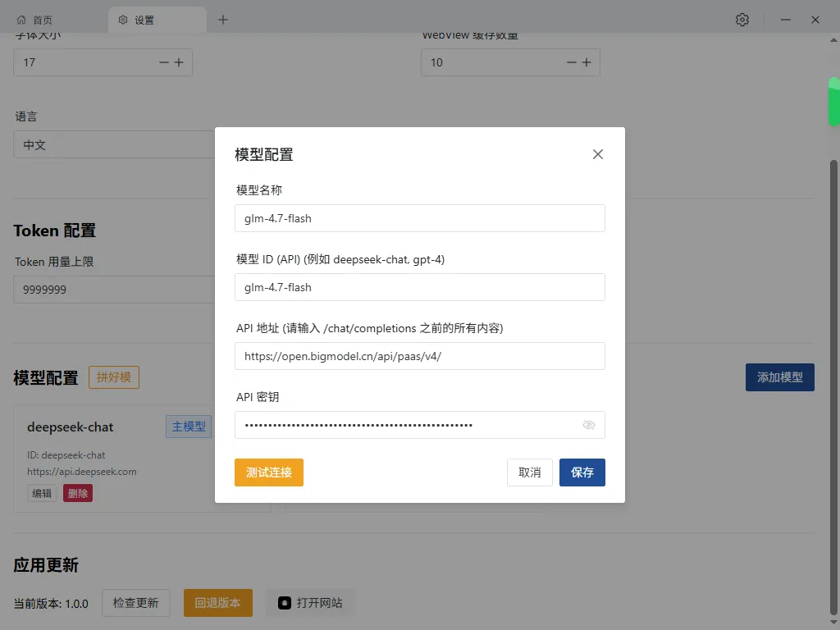Save the model config with 保存

click(582, 472)
